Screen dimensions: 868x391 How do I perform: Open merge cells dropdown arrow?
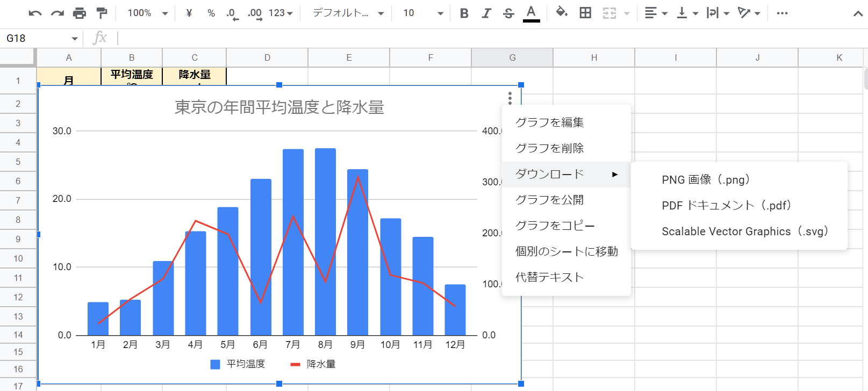tap(627, 13)
